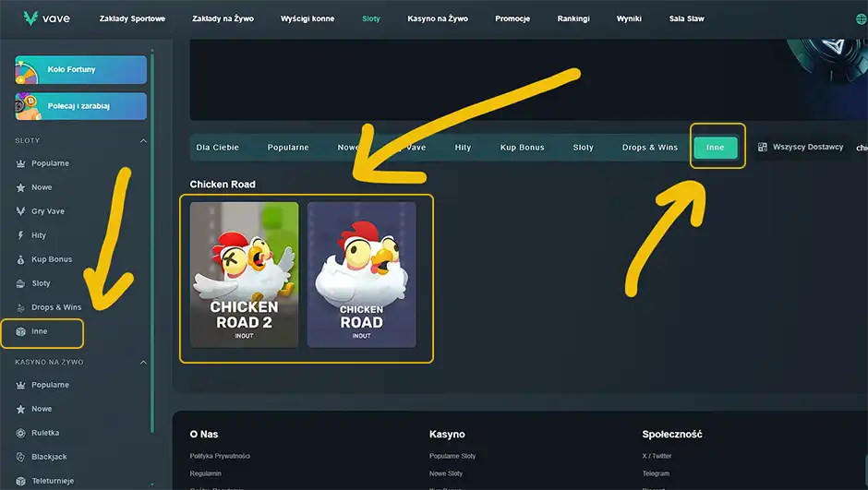Open X / Twitter footer link
The image size is (868, 490).
point(657,456)
